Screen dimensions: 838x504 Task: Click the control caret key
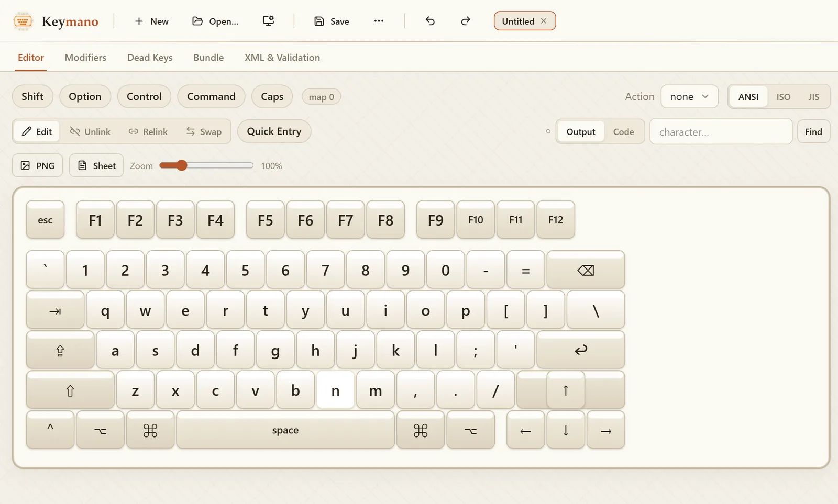(50, 430)
